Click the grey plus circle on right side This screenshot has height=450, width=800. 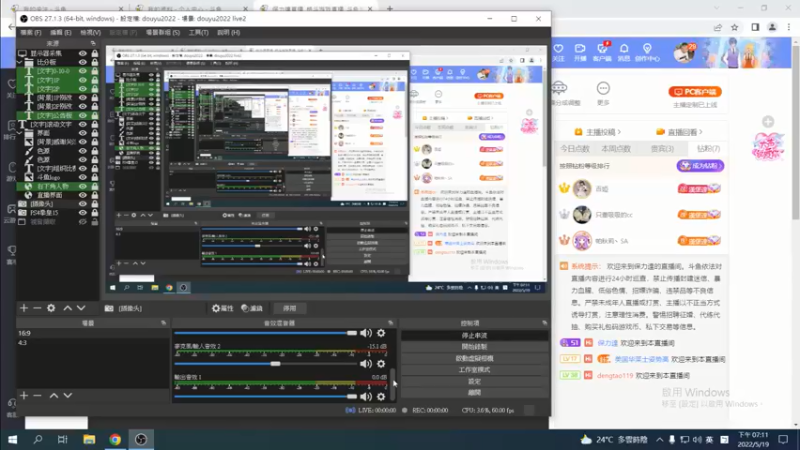click(768, 121)
